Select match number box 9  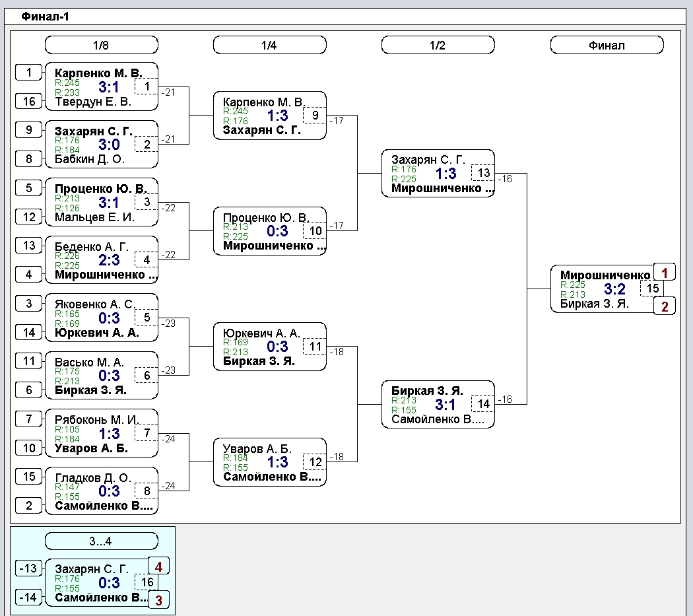point(315,116)
